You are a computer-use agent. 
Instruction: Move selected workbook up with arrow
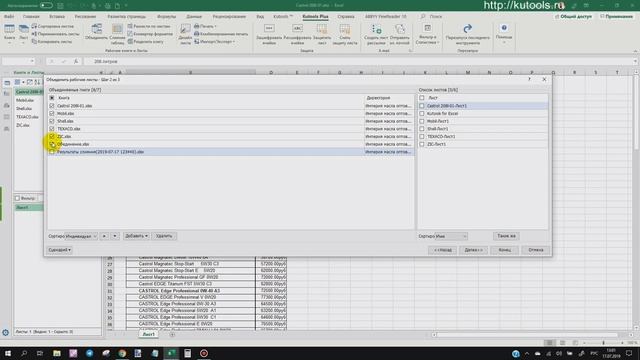104,236
